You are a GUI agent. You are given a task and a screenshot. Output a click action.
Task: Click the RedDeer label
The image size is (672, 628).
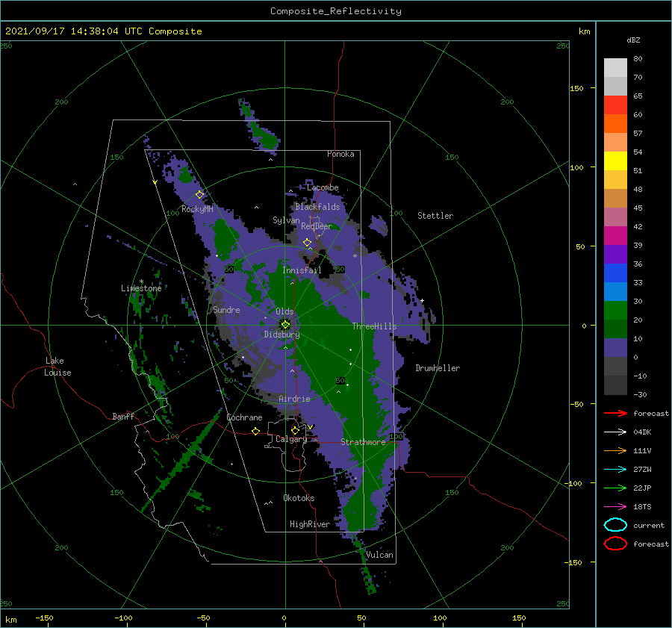click(x=317, y=226)
